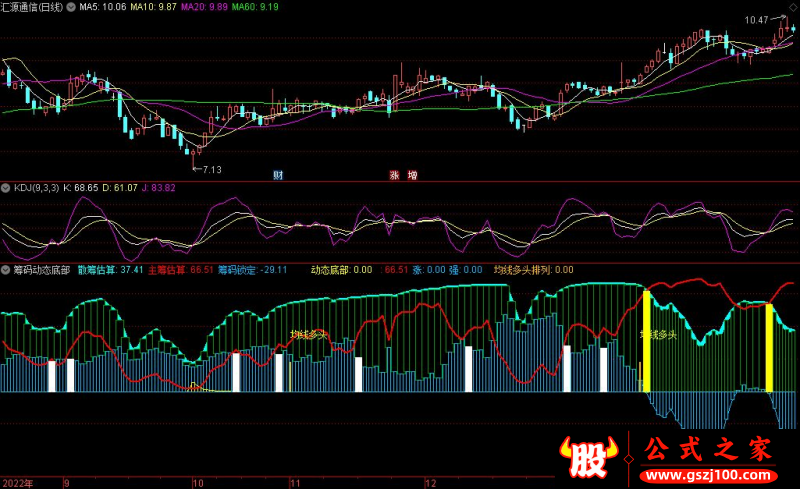
Task: Select the MA20: 9.89 label
Action: tap(204, 7)
